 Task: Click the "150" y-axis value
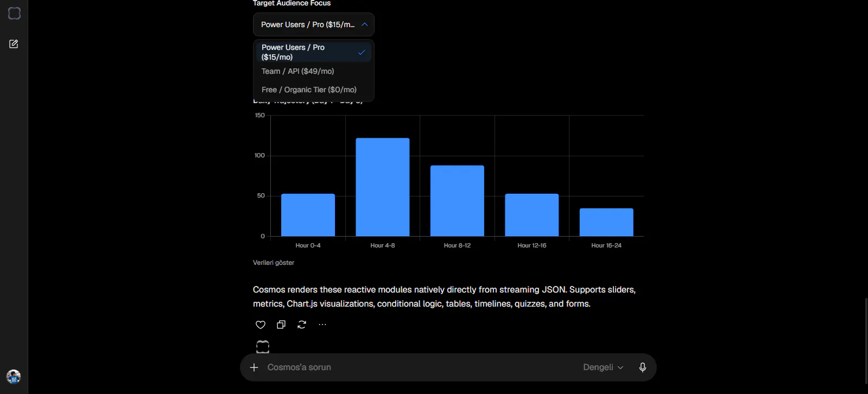click(x=260, y=116)
